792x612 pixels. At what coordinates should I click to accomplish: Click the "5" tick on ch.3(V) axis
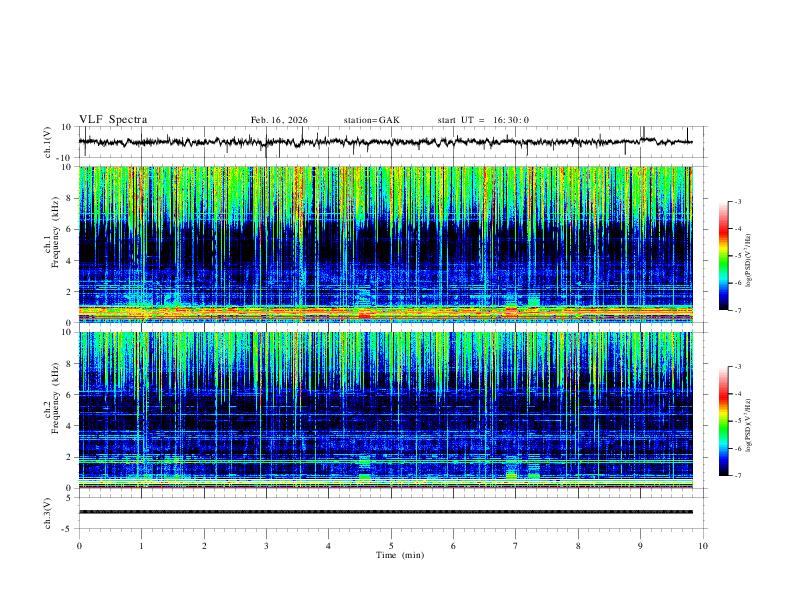(69, 497)
